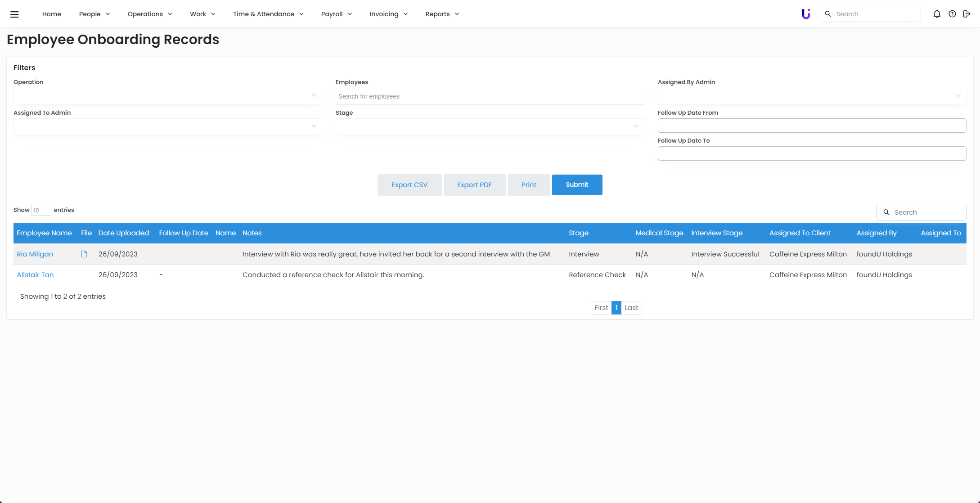The image size is (980, 503).
Task: Open the hamburger menu icon
Action: (x=14, y=14)
